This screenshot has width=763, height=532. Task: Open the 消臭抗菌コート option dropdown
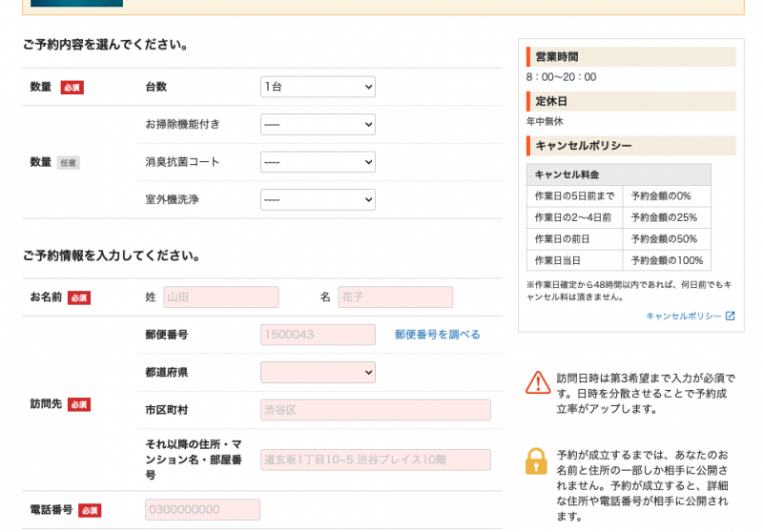318,162
